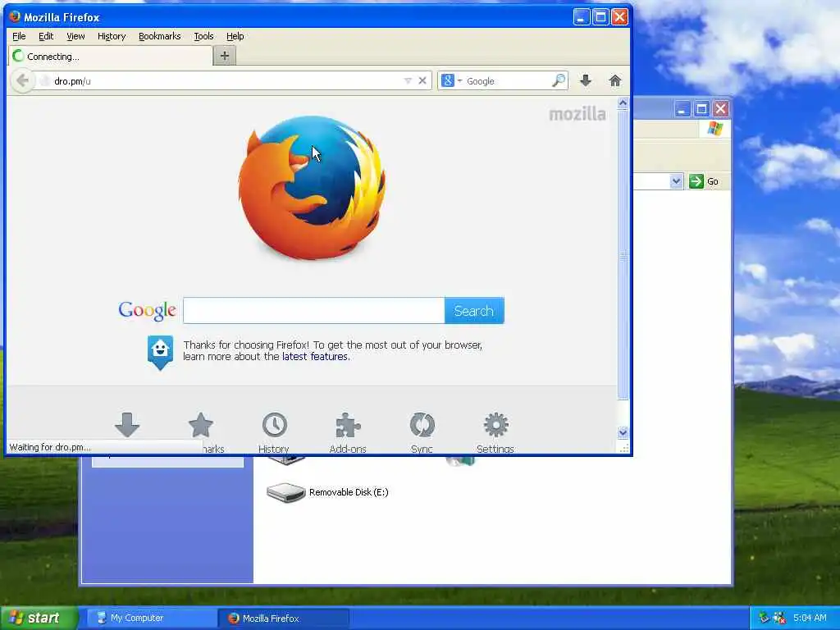Image resolution: width=840 pixels, height=630 pixels.
Task: Open Settings gear on start page
Action: pyautogui.click(x=496, y=425)
